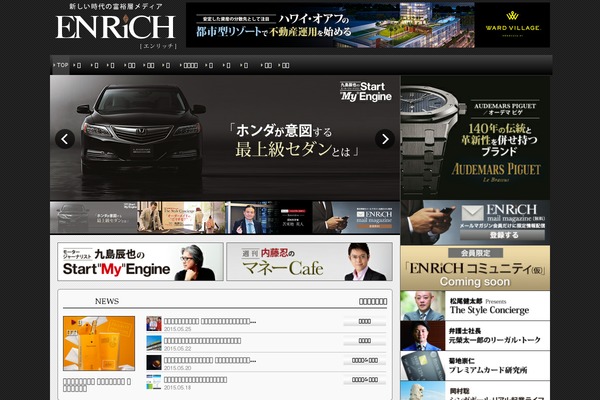Viewport: 600px width, 400px height.
Task: Open プレミアムカード研究所 sidebar column
Action: [x=476, y=366]
